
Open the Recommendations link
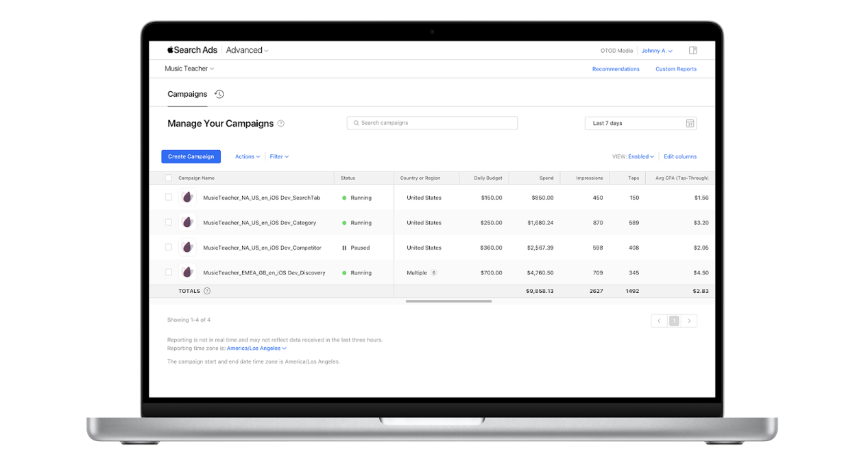pos(616,69)
